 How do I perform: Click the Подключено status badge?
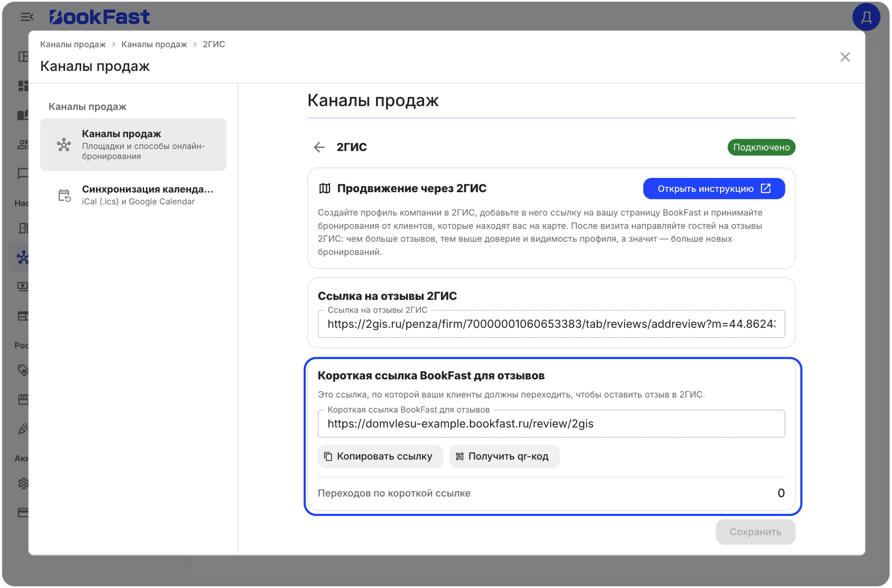(x=761, y=147)
